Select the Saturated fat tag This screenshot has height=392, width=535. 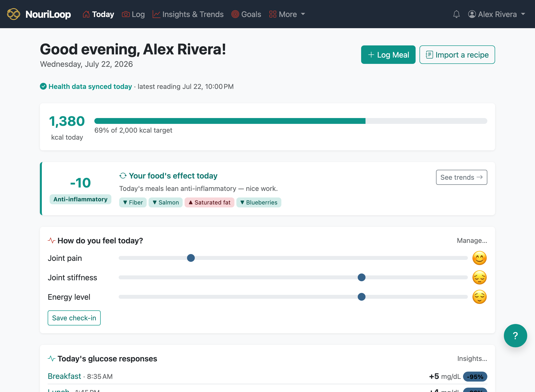(209, 202)
